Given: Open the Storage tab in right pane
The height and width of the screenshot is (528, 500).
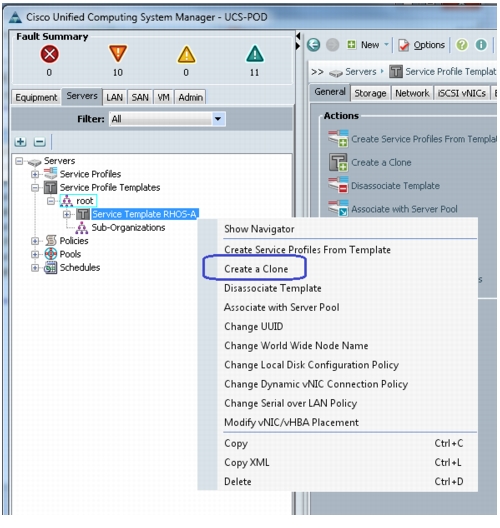Looking at the screenshot, I should 370,93.
